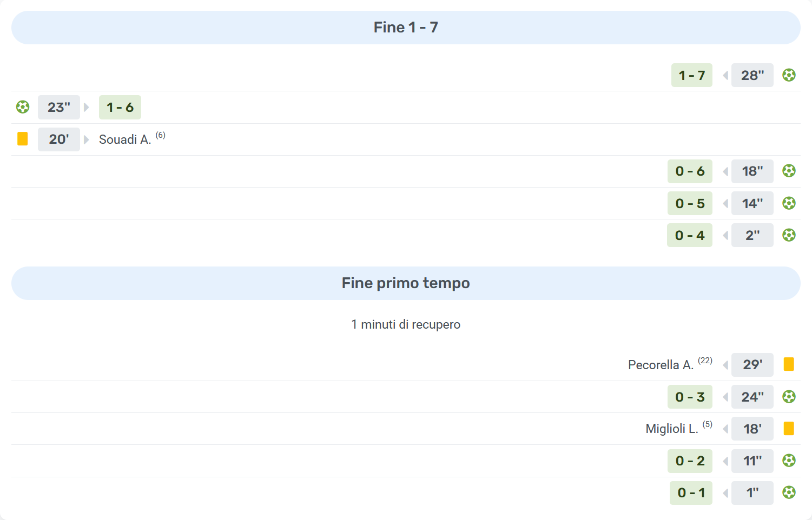Viewport: 812px width, 520px height.
Task: Click the 1 - 6 score badge
Action: click(x=120, y=107)
